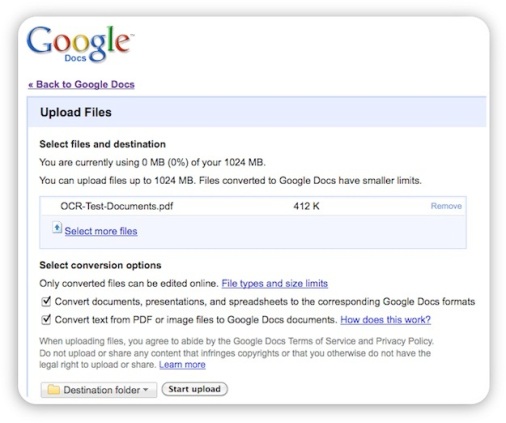Click the Upload Files heading
The image size is (506, 423).
(x=76, y=112)
